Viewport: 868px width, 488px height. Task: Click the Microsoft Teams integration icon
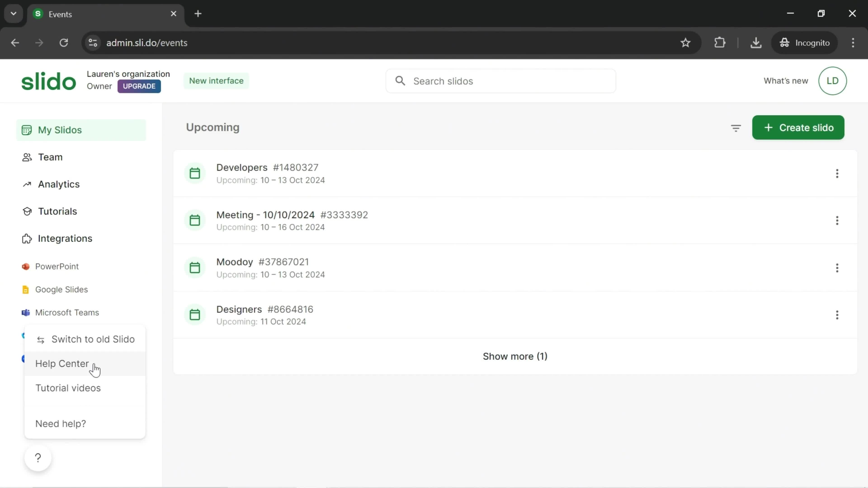(25, 312)
